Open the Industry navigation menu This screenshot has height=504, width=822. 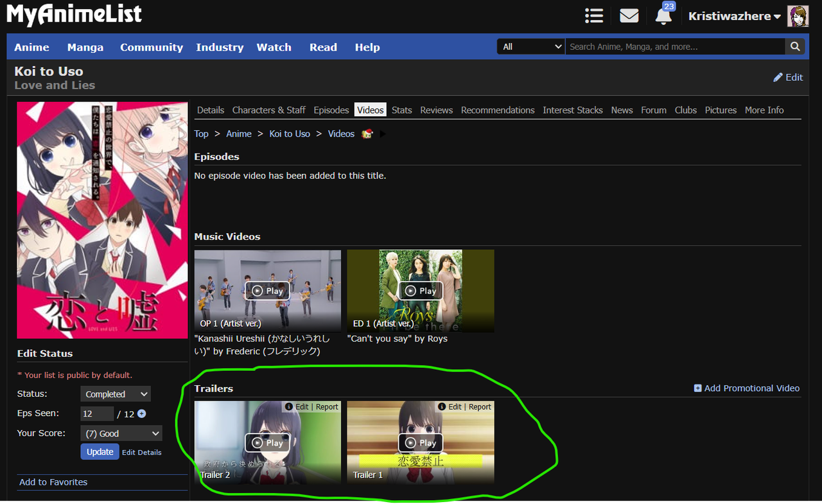[220, 47]
